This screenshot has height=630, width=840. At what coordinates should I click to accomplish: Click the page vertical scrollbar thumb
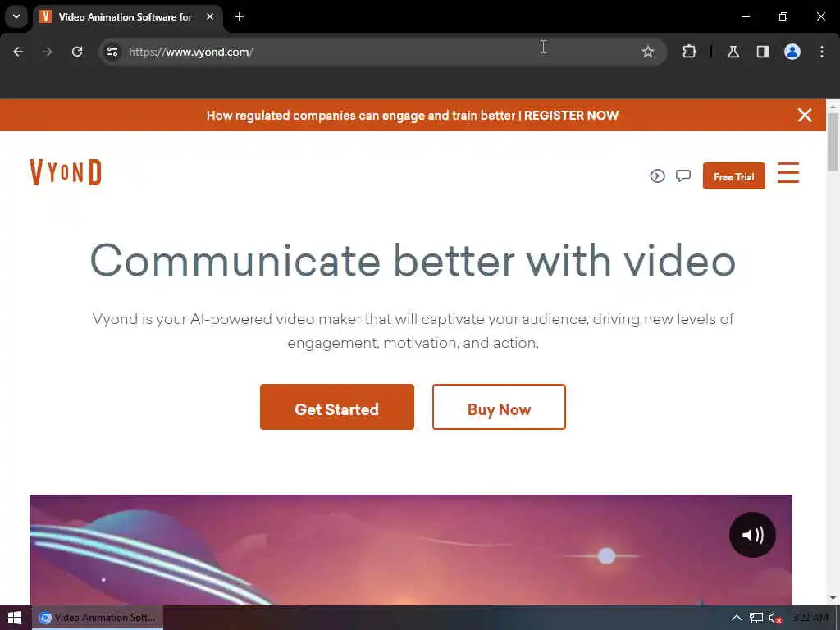[833, 143]
